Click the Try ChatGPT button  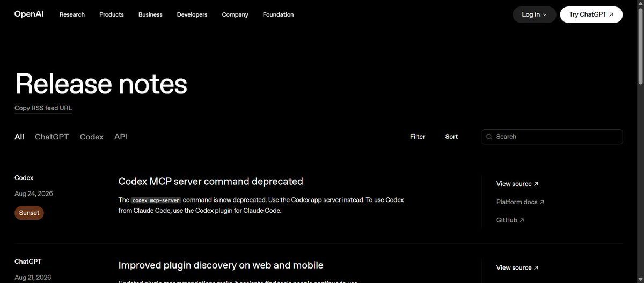591,14
